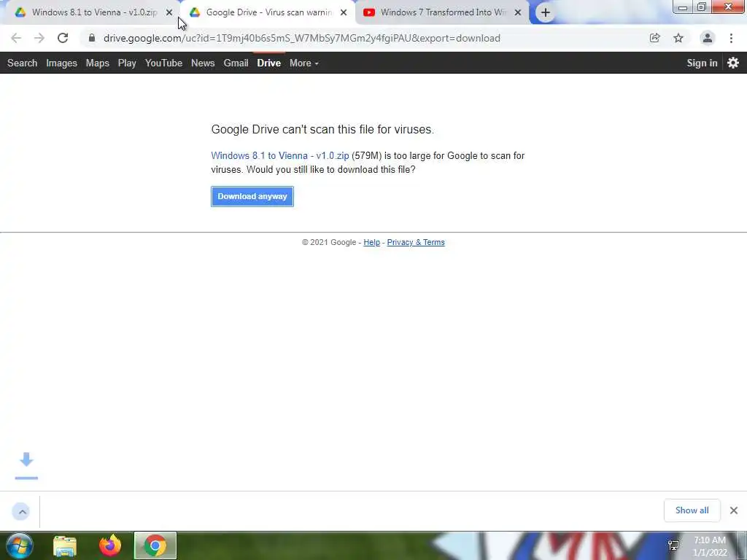Switch to Google Drive Virus scan tab
Screen dimensions: 747x560
[x=268, y=12]
